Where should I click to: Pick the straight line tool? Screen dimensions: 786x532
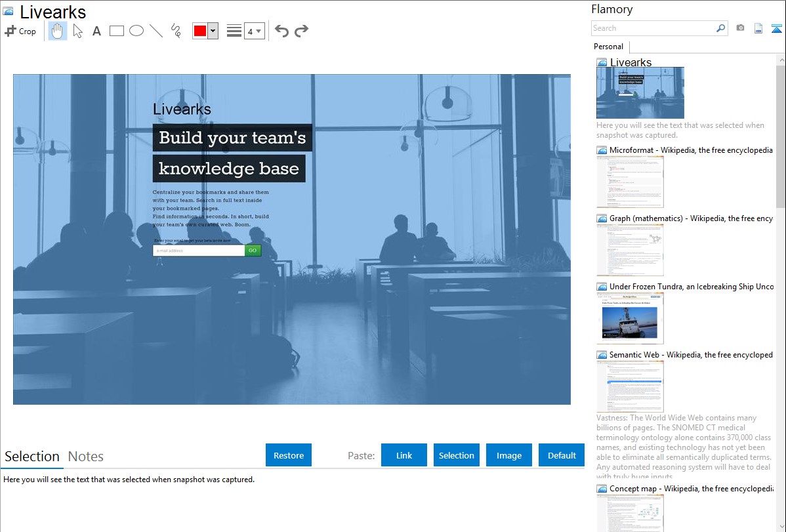tap(156, 31)
